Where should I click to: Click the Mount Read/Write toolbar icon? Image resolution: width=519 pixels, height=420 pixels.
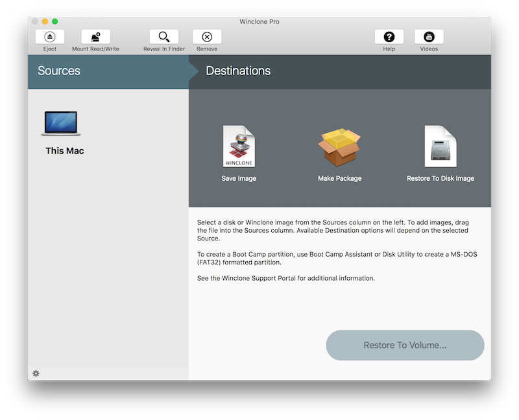click(95, 37)
